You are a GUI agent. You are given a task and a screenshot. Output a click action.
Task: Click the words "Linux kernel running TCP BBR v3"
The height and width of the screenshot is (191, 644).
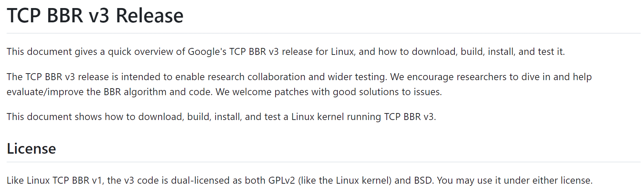pos(363,117)
